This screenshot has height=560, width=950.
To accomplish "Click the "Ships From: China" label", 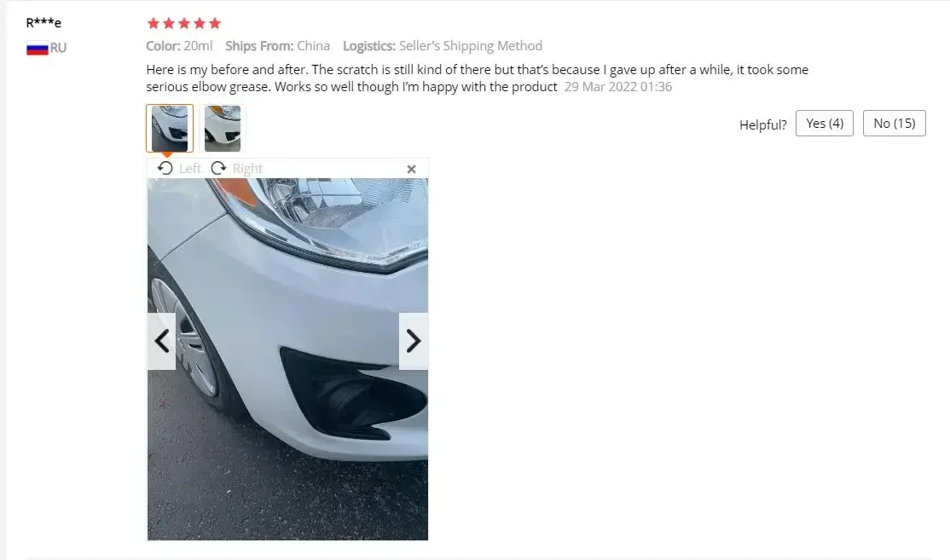I will [x=277, y=46].
